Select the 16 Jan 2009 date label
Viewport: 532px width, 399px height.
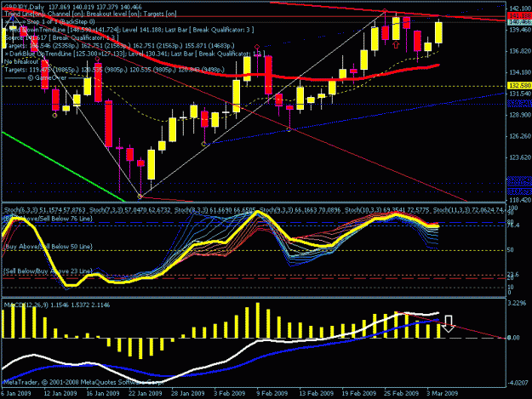pos(103,393)
